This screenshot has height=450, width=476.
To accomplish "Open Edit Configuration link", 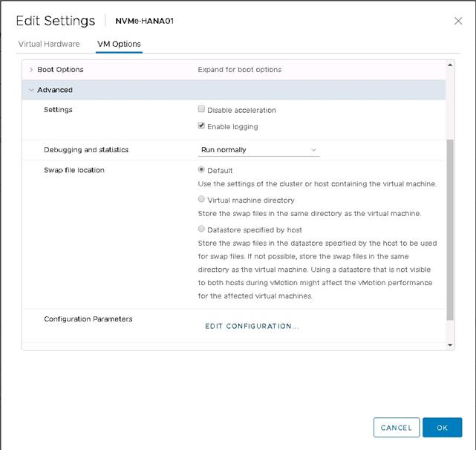I will (252, 326).
